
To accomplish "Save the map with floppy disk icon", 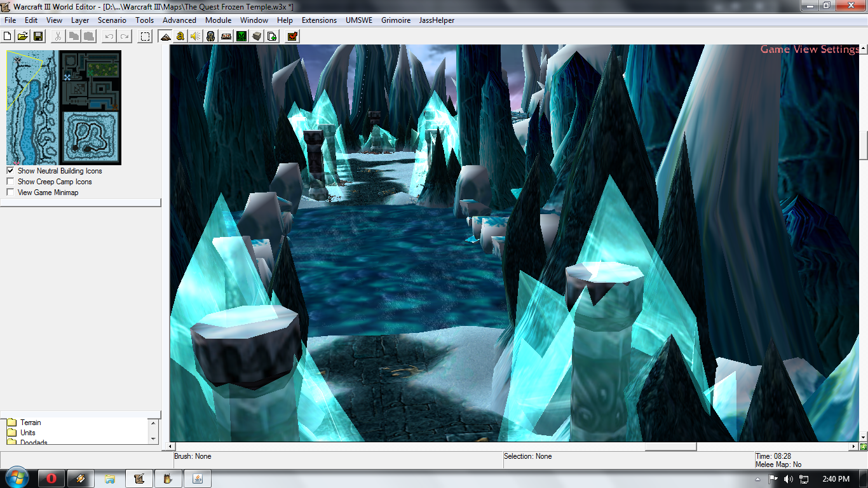I will point(37,36).
